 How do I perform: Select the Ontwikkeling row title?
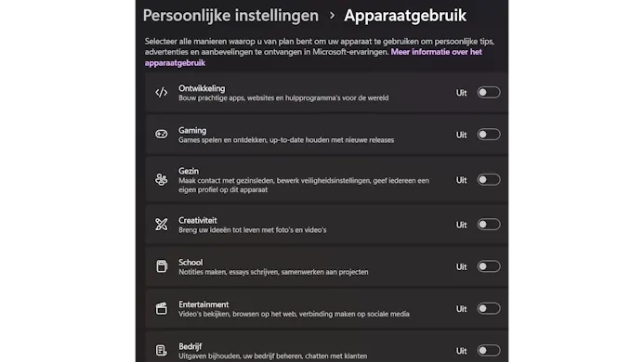pos(202,88)
